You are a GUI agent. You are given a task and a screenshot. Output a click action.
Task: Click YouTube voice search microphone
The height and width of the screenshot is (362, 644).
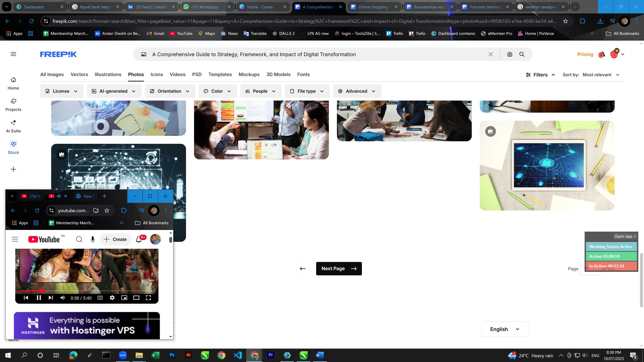(x=93, y=239)
